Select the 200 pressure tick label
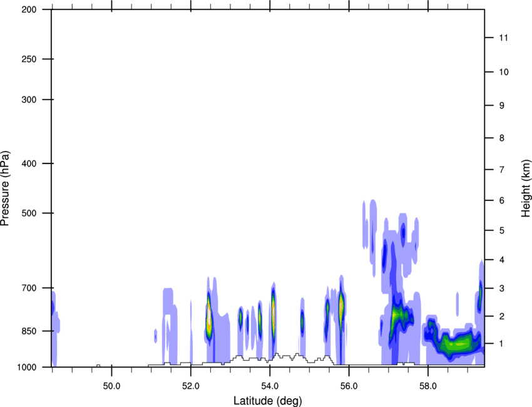 coord(29,9)
